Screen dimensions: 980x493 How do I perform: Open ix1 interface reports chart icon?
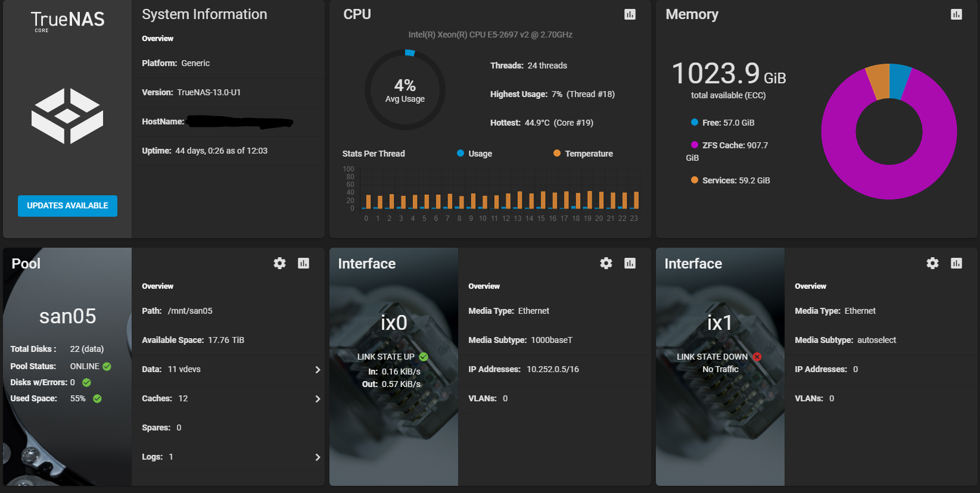point(956,263)
